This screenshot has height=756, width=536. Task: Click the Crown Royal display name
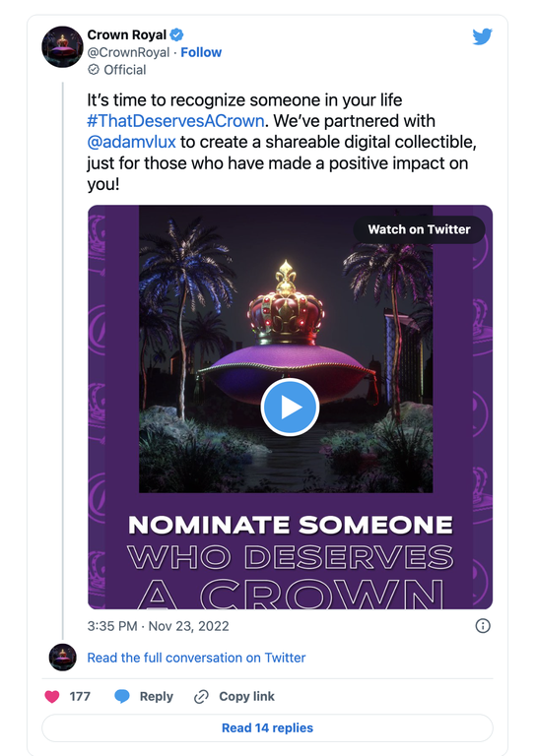(x=127, y=34)
